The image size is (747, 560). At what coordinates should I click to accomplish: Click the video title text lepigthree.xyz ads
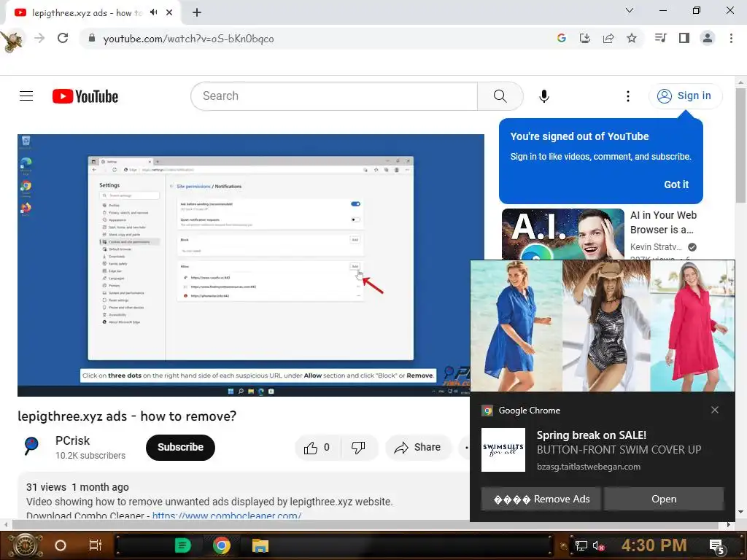click(x=127, y=416)
